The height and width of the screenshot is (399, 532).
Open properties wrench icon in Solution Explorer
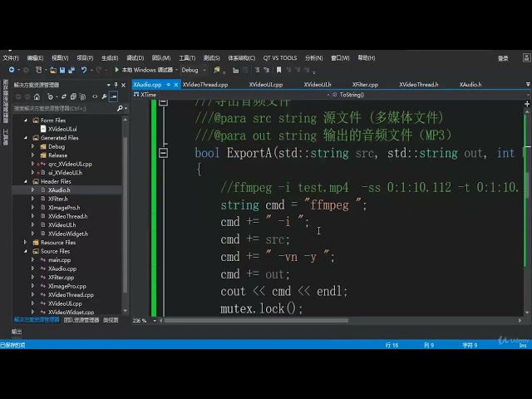tap(104, 96)
